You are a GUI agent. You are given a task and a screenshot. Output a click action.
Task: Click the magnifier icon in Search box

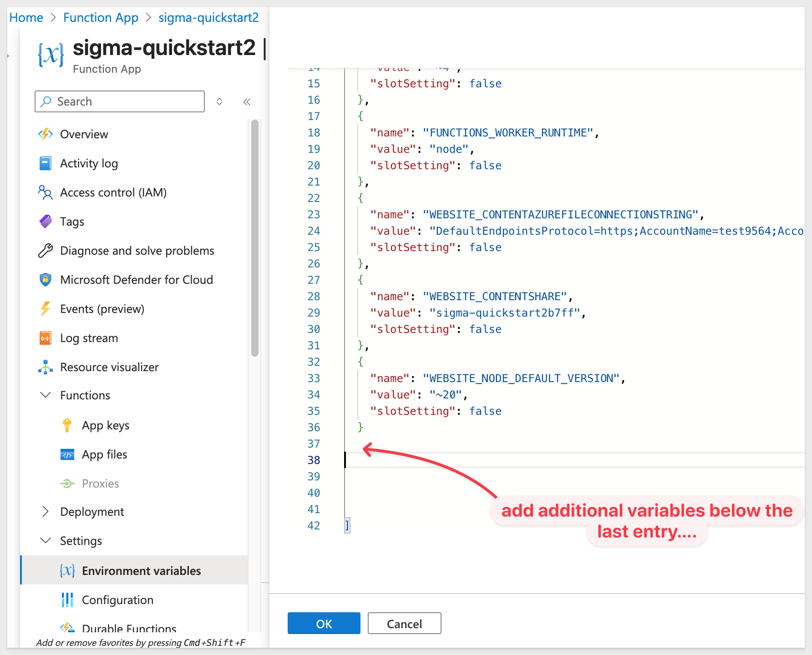click(x=46, y=101)
